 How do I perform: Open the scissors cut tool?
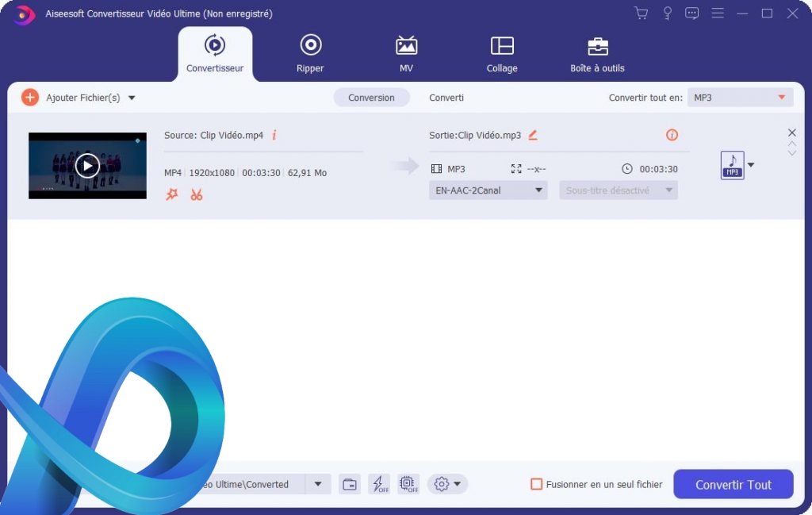(197, 194)
